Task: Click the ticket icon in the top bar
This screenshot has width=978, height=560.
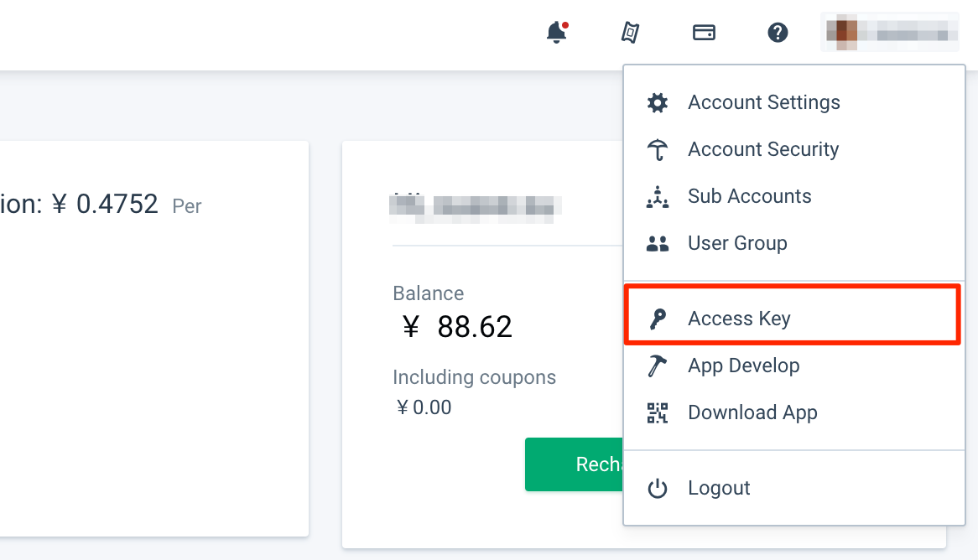Action: 629,32
